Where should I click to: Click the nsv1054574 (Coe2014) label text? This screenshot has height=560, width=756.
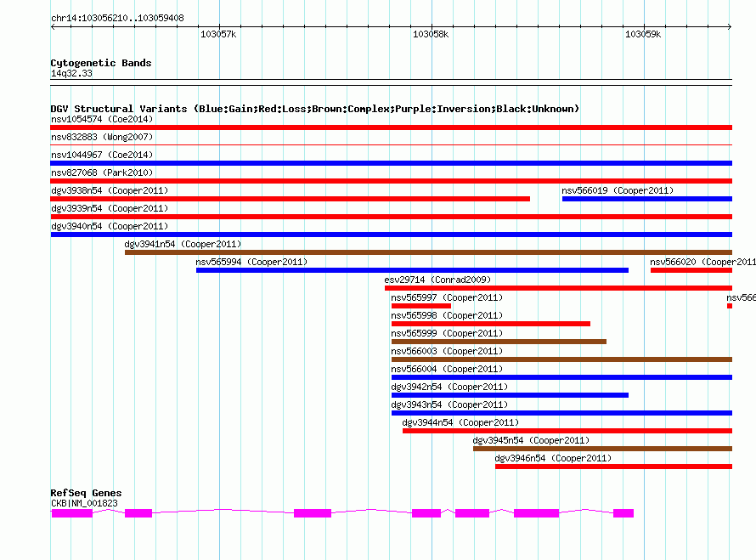pyautogui.click(x=102, y=119)
